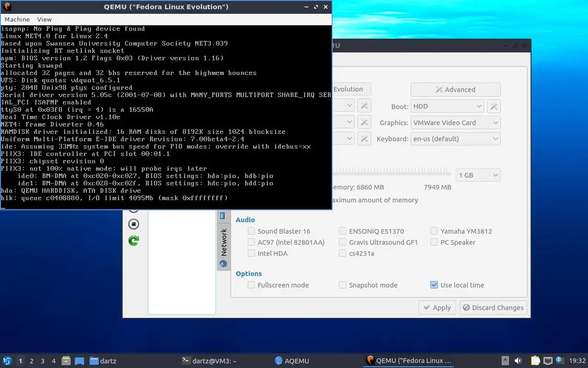Click the Apply button
The height and width of the screenshot is (368, 588).
pyautogui.click(x=437, y=308)
